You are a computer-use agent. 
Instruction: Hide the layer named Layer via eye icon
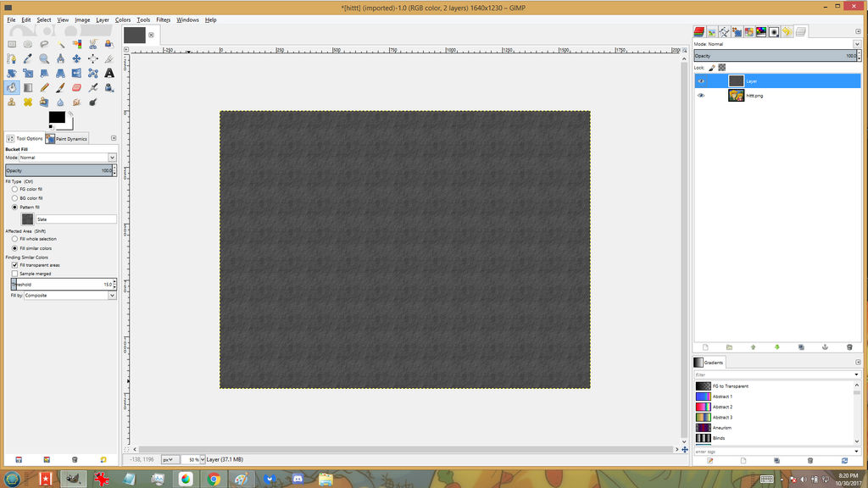tap(701, 81)
